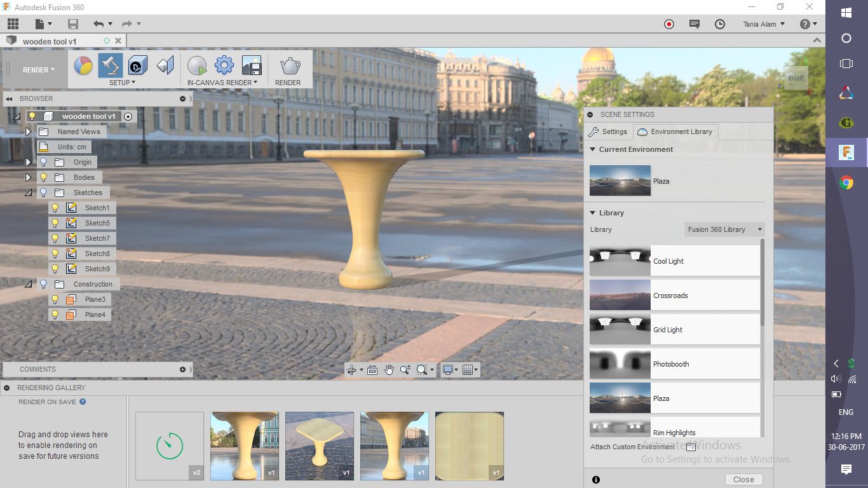Viewport: 868px width, 488px height.
Task: Toggle visibility bulb for Origin folder
Action: [44, 162]
